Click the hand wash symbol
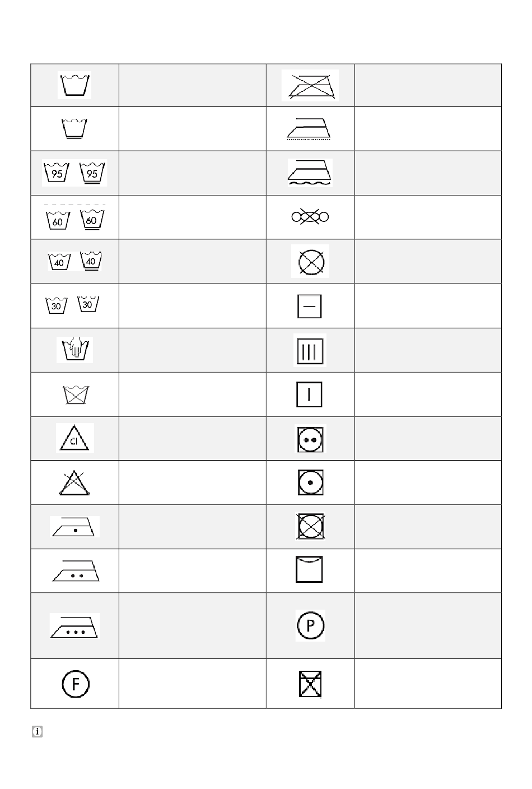 point(74,350)
